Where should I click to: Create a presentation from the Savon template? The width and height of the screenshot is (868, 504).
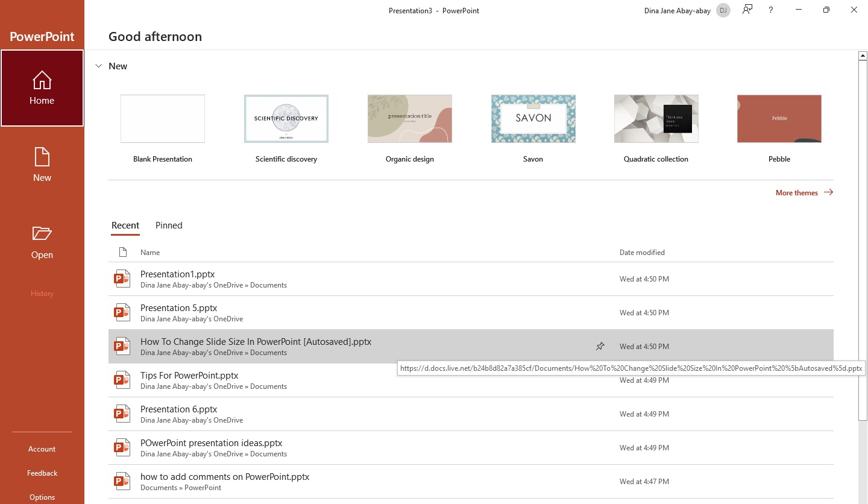(x=533, y=118)
